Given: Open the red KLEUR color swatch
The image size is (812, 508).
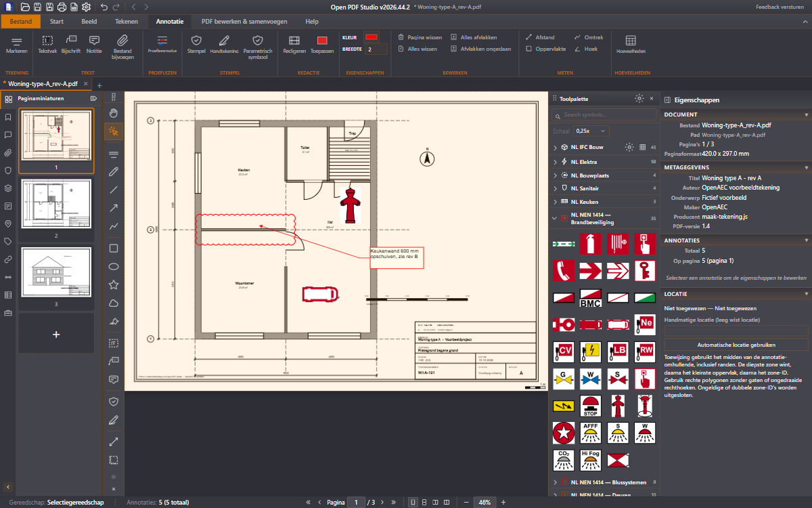Looking at the screenshot, I should point(372,37).
